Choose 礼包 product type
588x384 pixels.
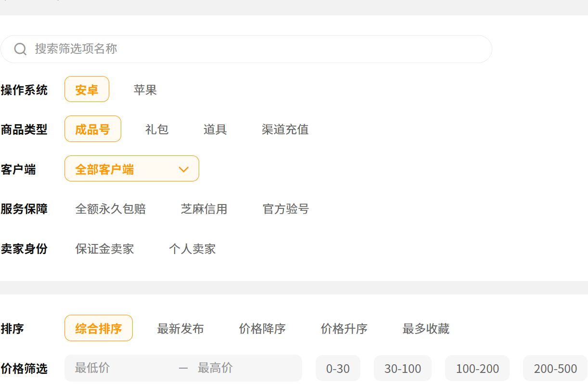point(157,129)
